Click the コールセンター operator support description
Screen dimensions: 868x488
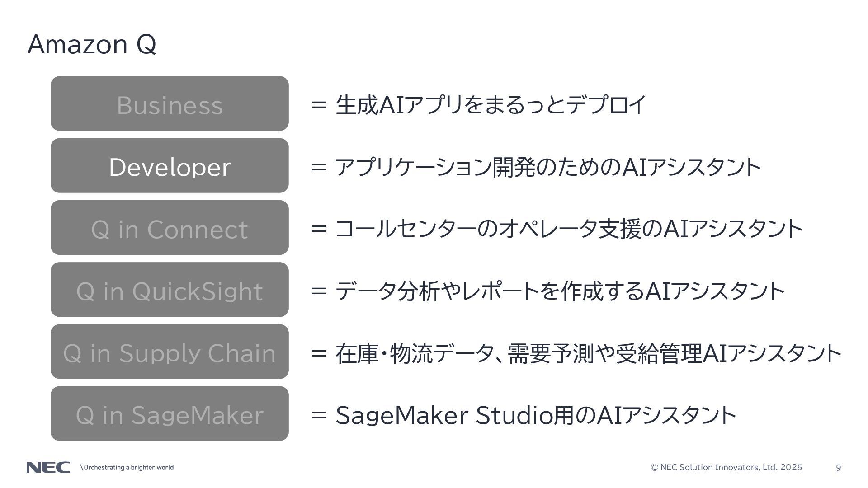tap(569, 229)
